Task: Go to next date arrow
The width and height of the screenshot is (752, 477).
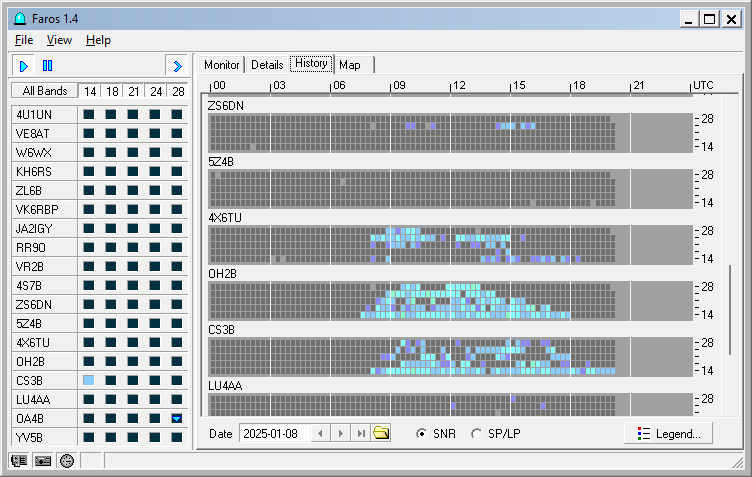Action: point(340,433)
